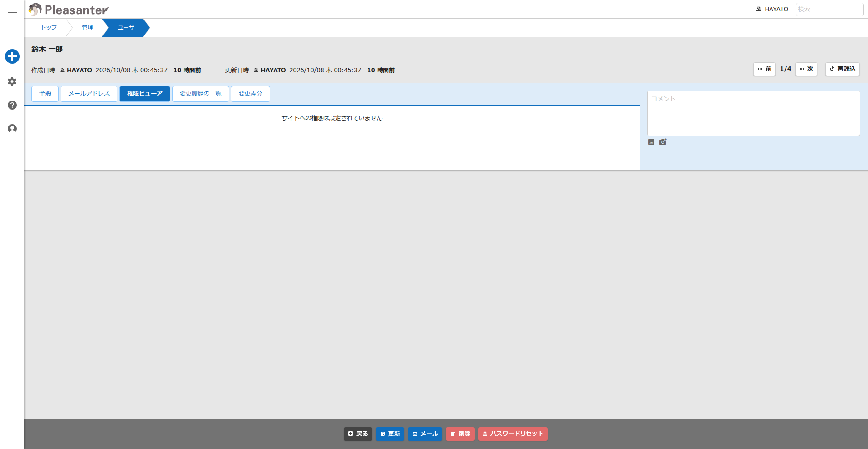The image size is (868, 449).
Task: Open the 変更差分 tab
Action: [x=250, y=94]
